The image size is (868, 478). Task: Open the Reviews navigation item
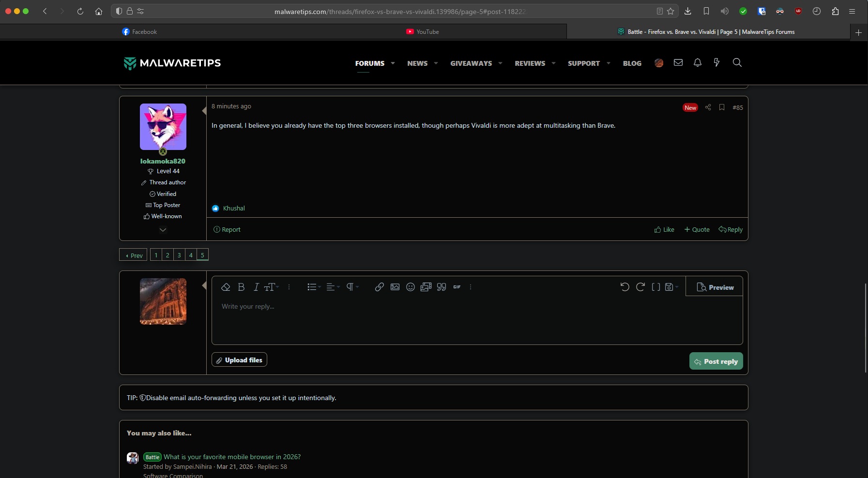click(x=530, y=63)
